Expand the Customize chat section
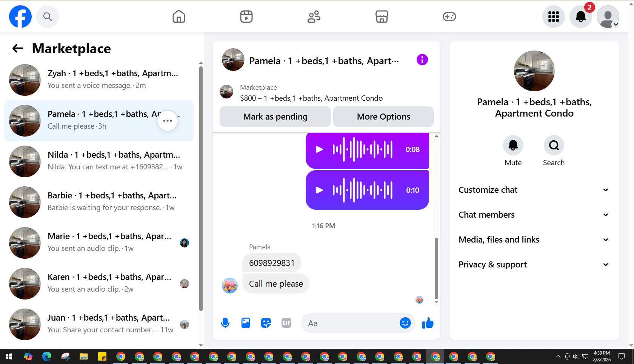This screenshot has height=364, width=634. pyautogui.click(x=534, y=190)
